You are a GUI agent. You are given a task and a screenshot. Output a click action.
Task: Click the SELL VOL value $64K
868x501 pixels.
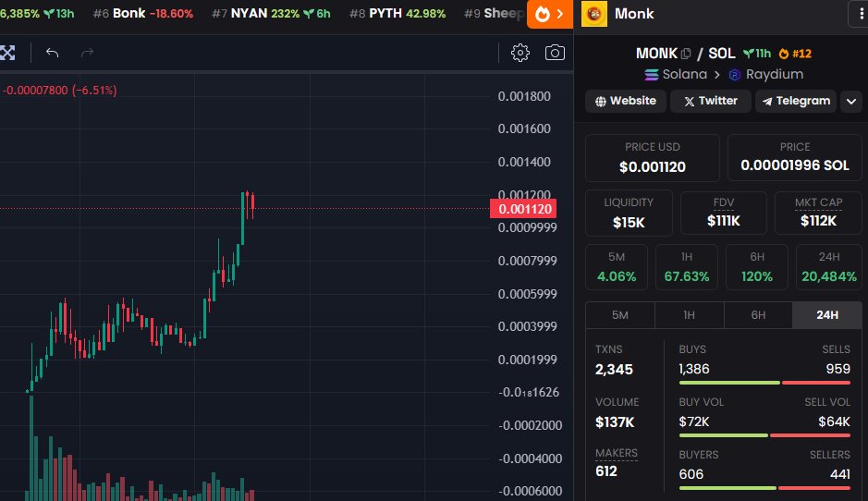[x=834, y=422]
